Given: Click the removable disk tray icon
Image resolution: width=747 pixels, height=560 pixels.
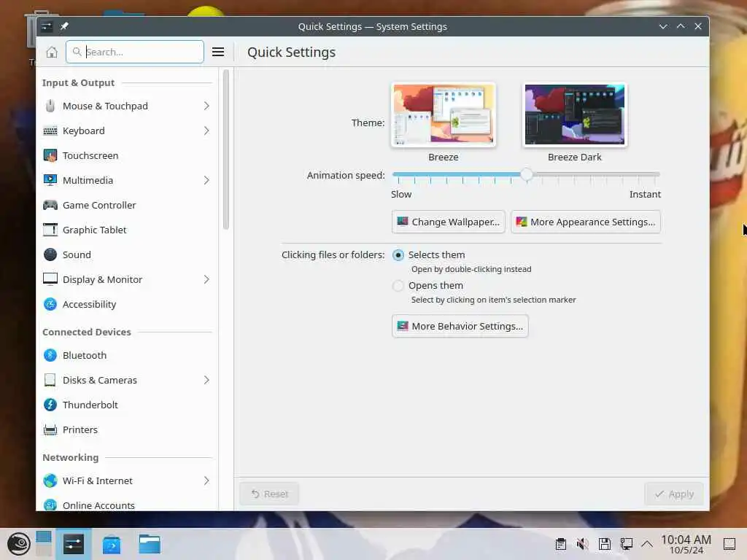Looking at the screenshot, I should tap(604, 544).
